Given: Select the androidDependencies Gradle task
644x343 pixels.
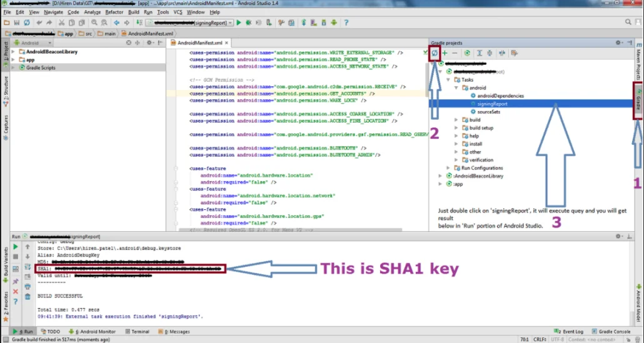Looking at the screenshot, I should tap(497, 96).
